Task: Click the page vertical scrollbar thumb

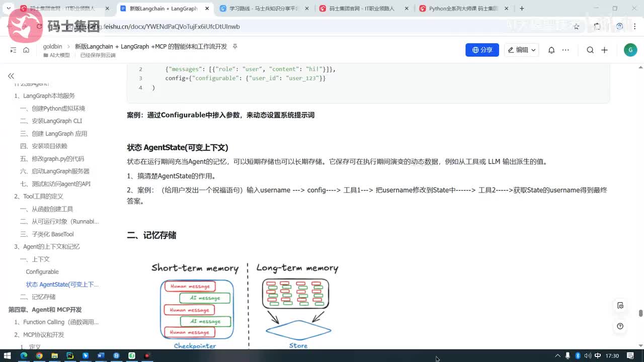Action: tap(640, 313)
